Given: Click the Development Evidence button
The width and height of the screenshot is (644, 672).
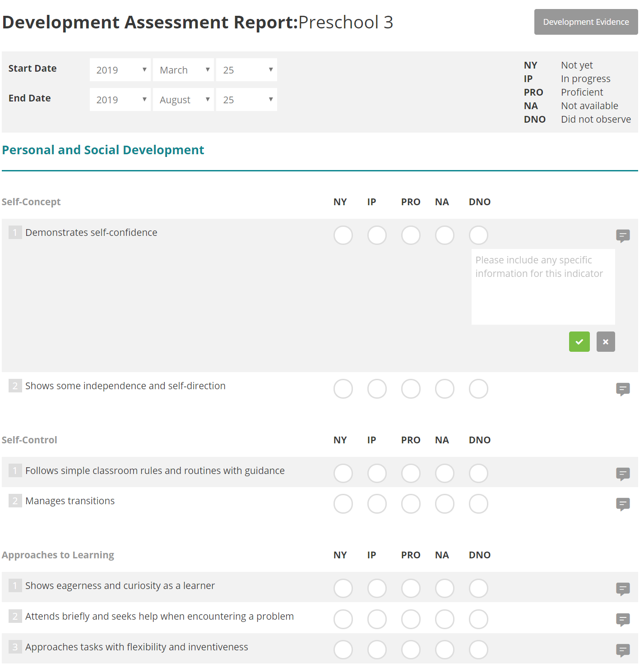Looking at the screenshot, I should point(585,22).
